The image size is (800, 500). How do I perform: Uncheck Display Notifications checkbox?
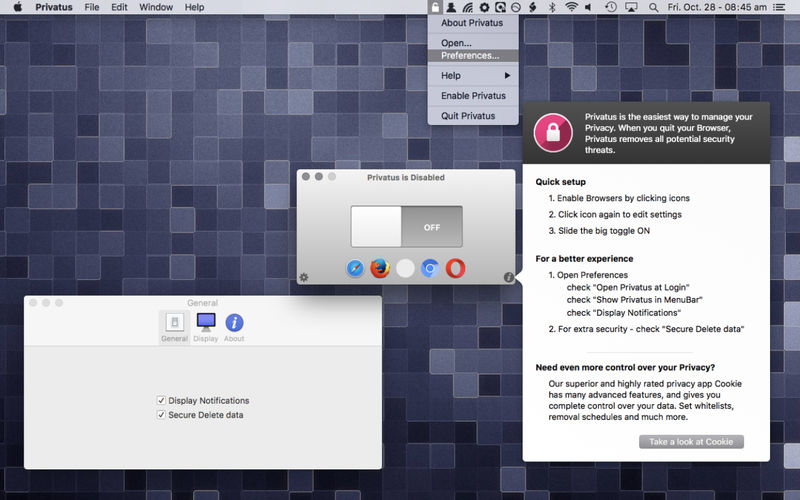coord(161,400)
